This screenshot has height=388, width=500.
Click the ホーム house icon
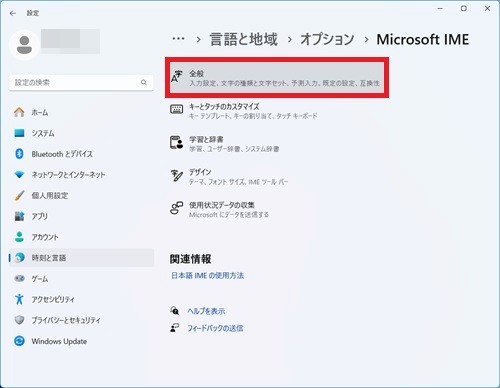(x=19, y=112)
